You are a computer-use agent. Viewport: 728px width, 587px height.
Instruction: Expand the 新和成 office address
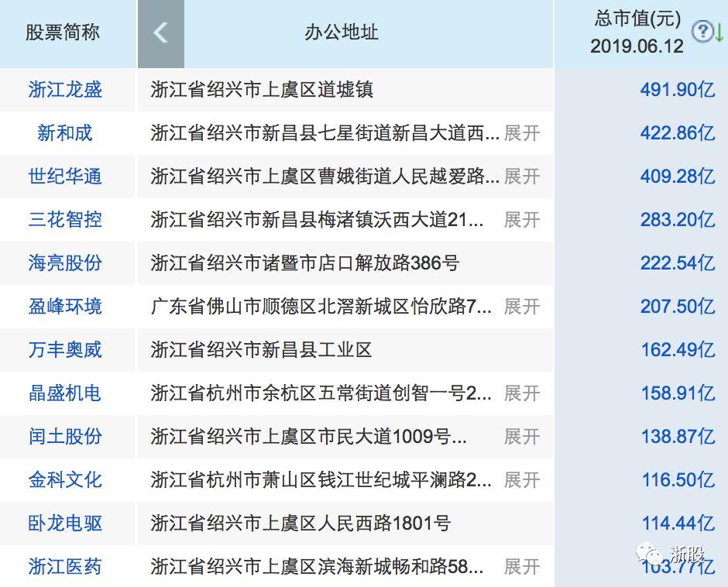pos(522,133)
